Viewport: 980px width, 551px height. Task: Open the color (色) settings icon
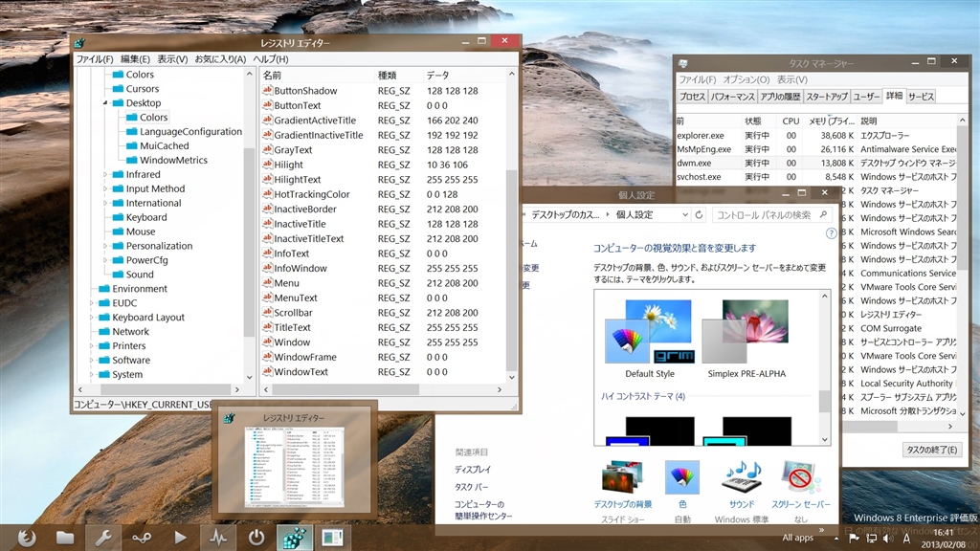click(x=681, y=477)
